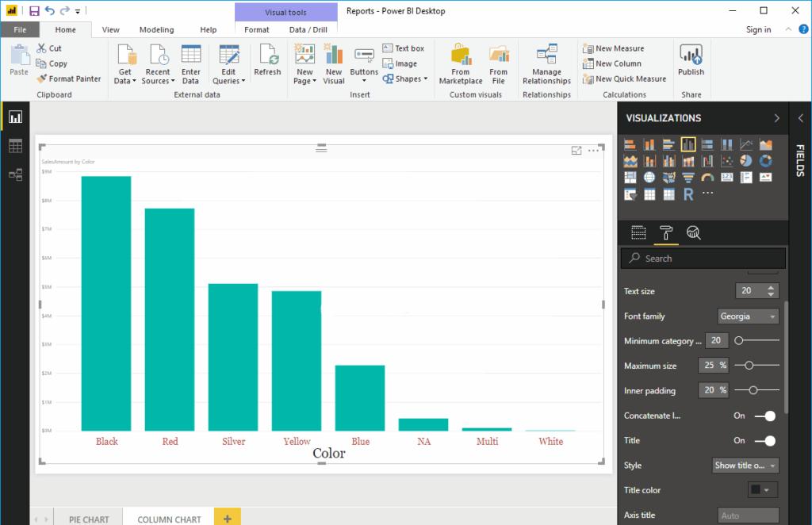
Task: Turn off the Title toggle
Action: (765, 441)
